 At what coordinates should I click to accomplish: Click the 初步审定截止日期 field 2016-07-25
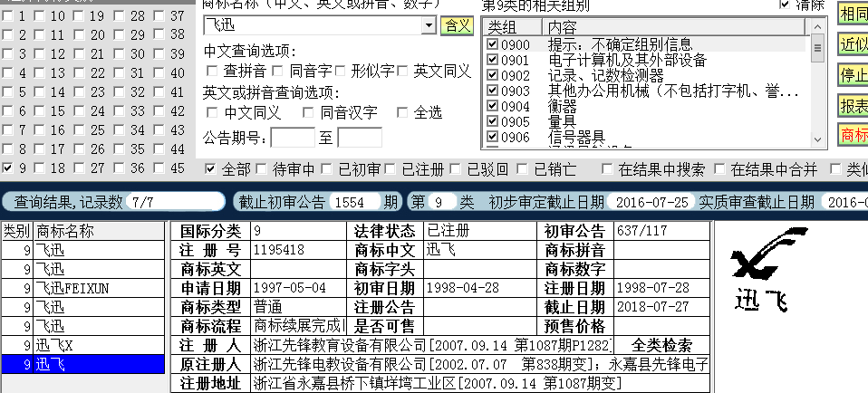click(x=651, y=202)
